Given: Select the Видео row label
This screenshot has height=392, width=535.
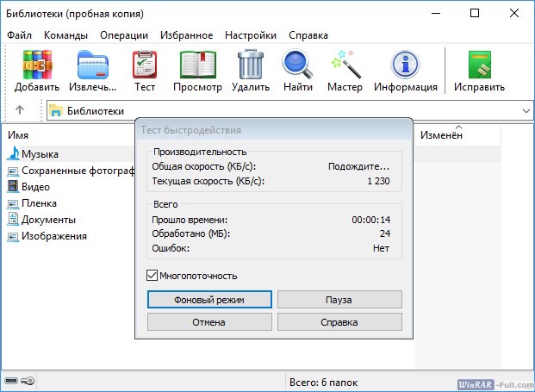Looking at the screenshot, I should [x=36, y=187].
